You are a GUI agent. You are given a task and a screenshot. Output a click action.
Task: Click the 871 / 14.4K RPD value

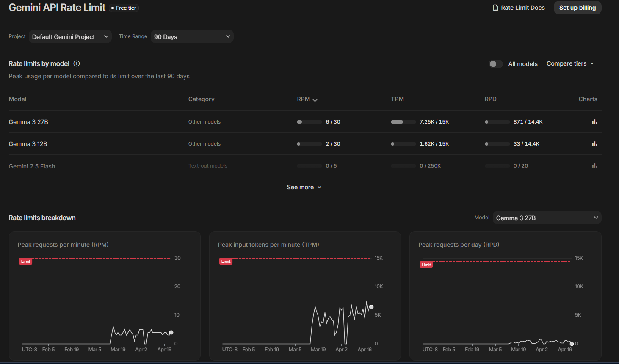(x=528, y=122)
